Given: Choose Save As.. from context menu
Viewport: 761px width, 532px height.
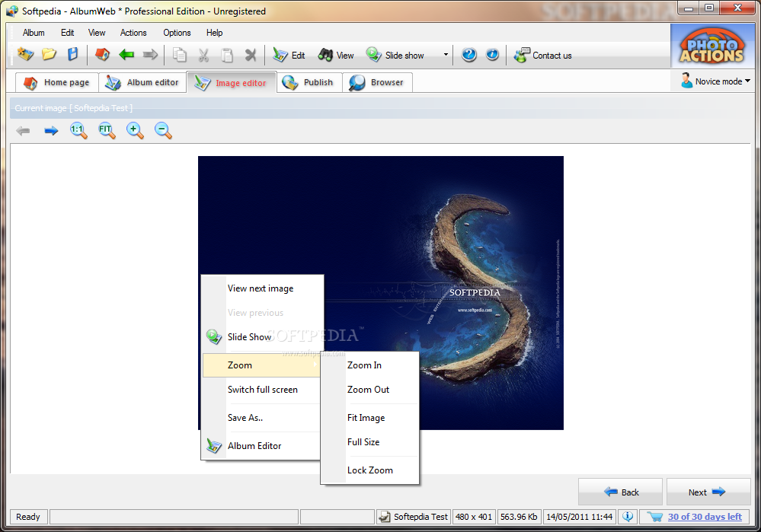Looking at the screenshot, I should coord(262,418).
